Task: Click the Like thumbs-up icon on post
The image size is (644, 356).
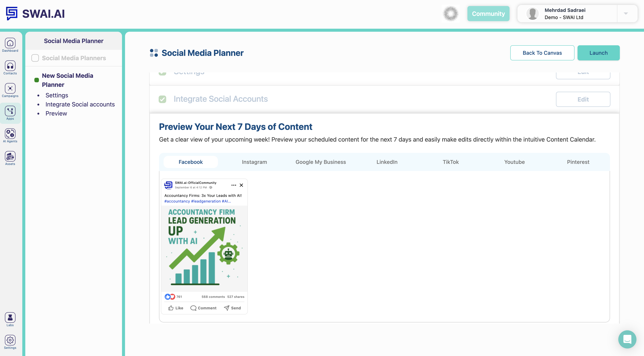Action: pos(171,308)
